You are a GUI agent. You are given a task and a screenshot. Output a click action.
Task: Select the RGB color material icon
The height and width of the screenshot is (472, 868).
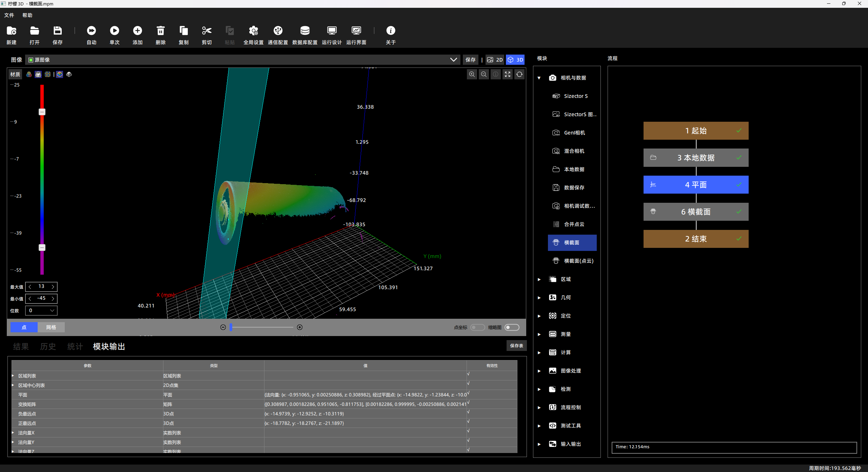click(29, 74)
